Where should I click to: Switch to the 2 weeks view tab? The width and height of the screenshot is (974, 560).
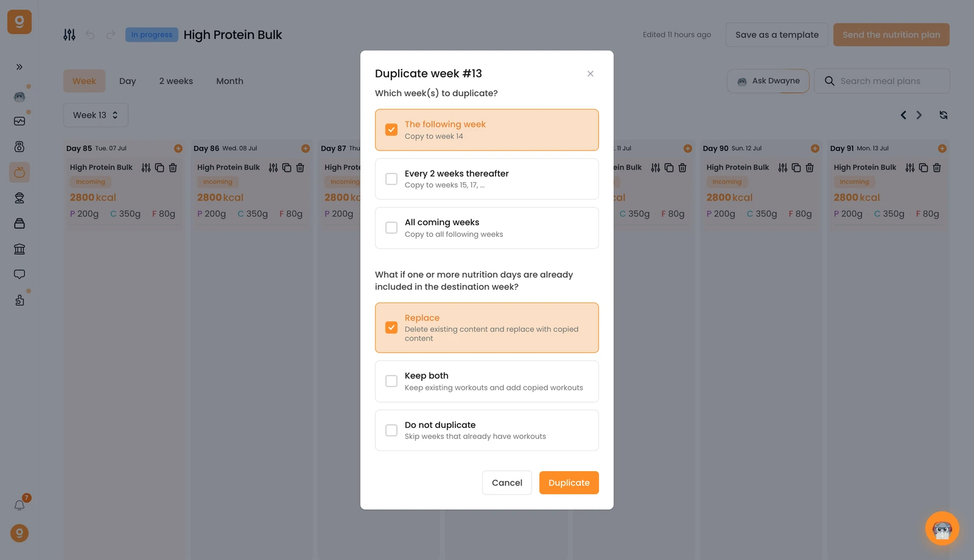coord(176,81)
